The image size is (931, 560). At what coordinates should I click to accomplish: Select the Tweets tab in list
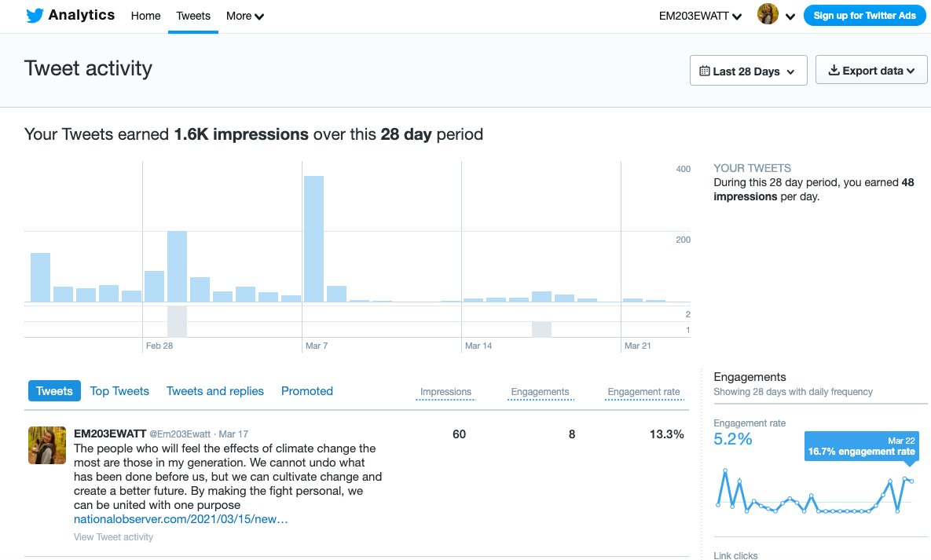coord(54,391)
